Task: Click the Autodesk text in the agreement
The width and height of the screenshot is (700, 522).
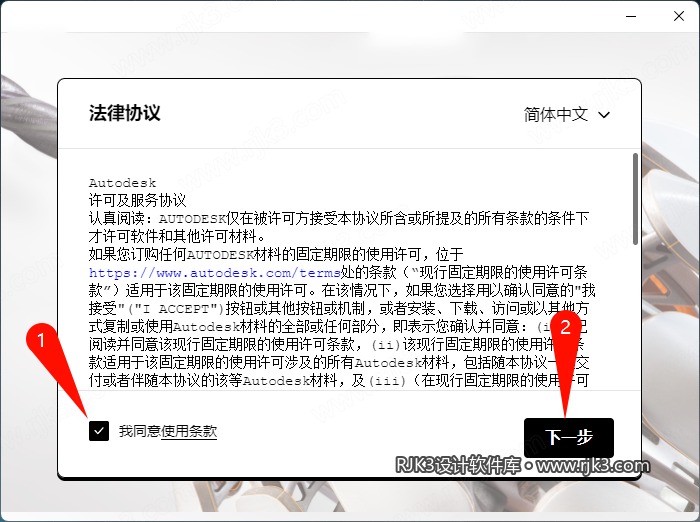Action: tap(122, 183)
